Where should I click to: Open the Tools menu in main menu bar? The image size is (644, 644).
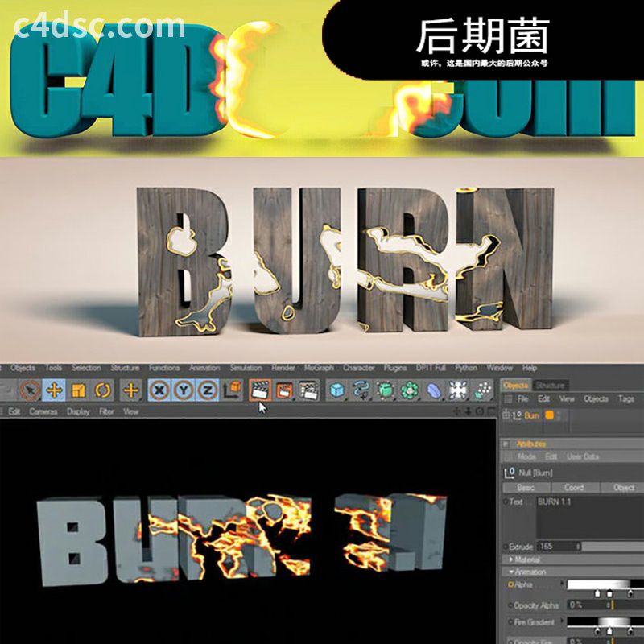pos(54,368)
